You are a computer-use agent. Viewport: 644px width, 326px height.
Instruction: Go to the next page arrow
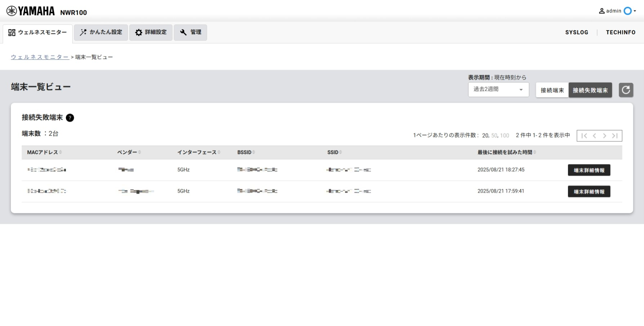tap(604, 136)
